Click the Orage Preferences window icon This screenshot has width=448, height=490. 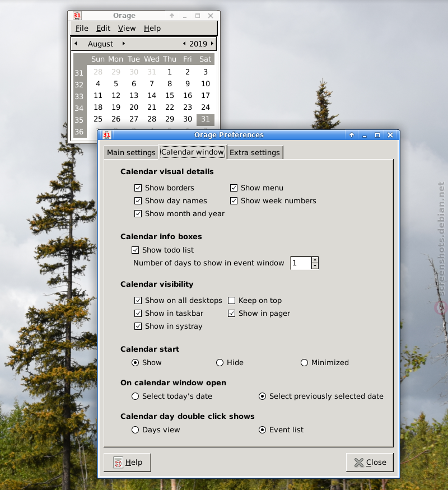[107, 135]
